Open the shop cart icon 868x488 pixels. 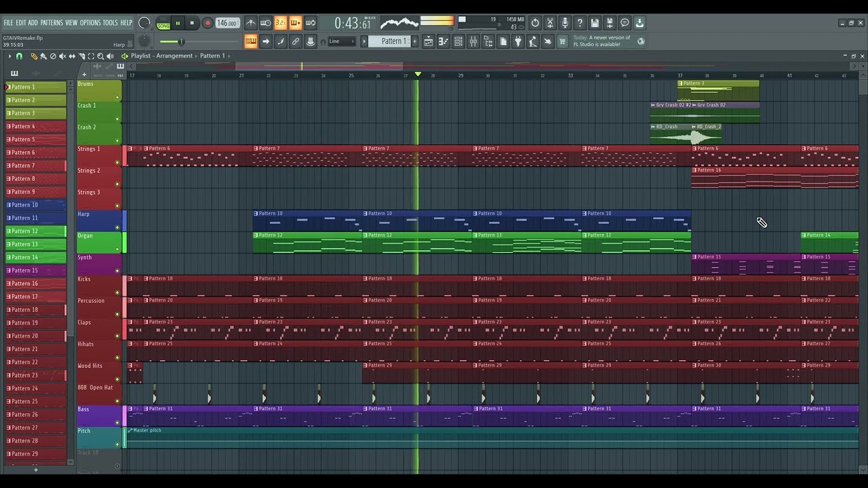pos(562,41)
